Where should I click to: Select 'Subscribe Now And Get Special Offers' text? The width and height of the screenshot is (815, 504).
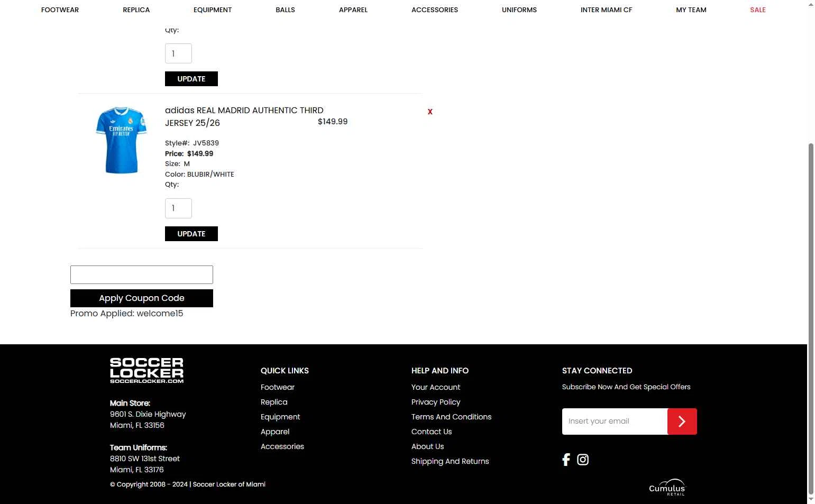tap(626, 387)
